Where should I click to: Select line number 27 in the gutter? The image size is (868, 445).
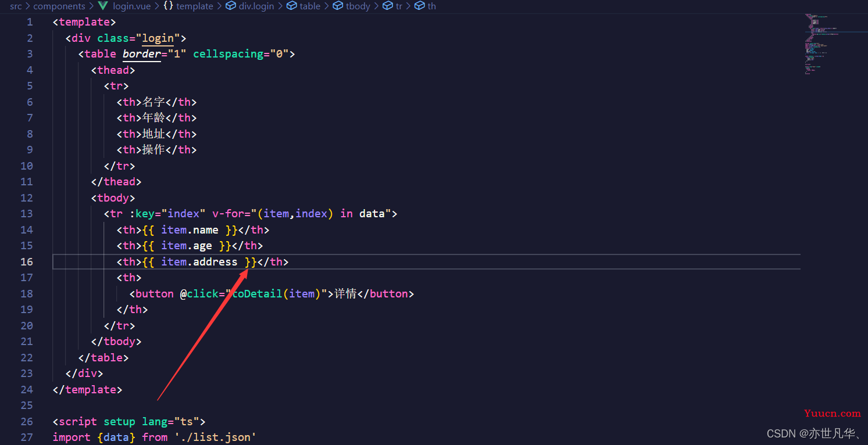(x=27, y=437)
